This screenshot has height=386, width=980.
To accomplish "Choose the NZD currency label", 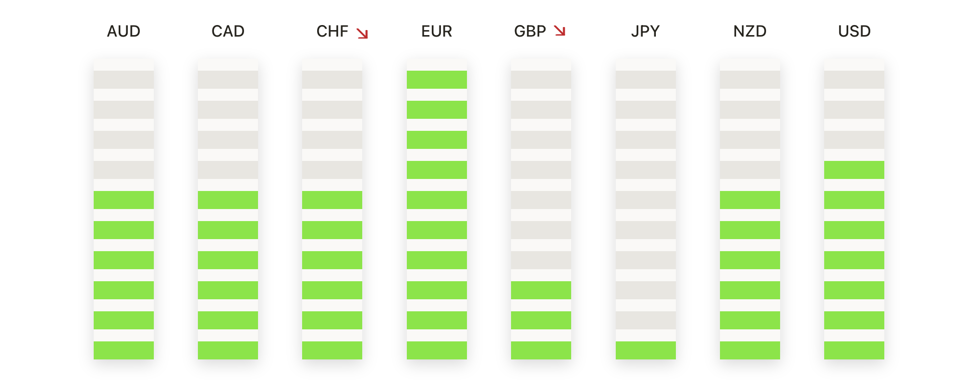I will pos(750,32).
